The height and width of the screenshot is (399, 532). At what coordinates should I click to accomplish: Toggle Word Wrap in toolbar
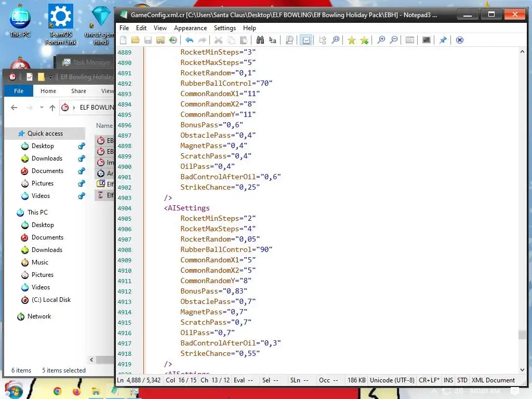coord(306,40)
